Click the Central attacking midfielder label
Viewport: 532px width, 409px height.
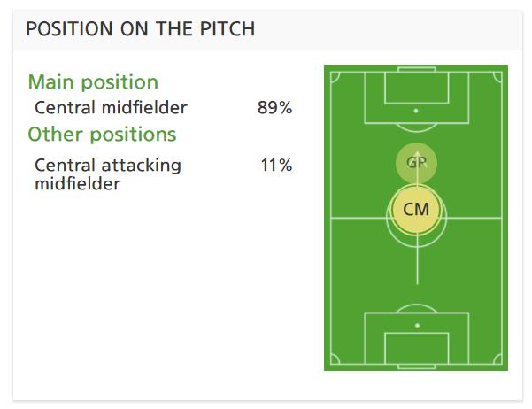[108, 174]
